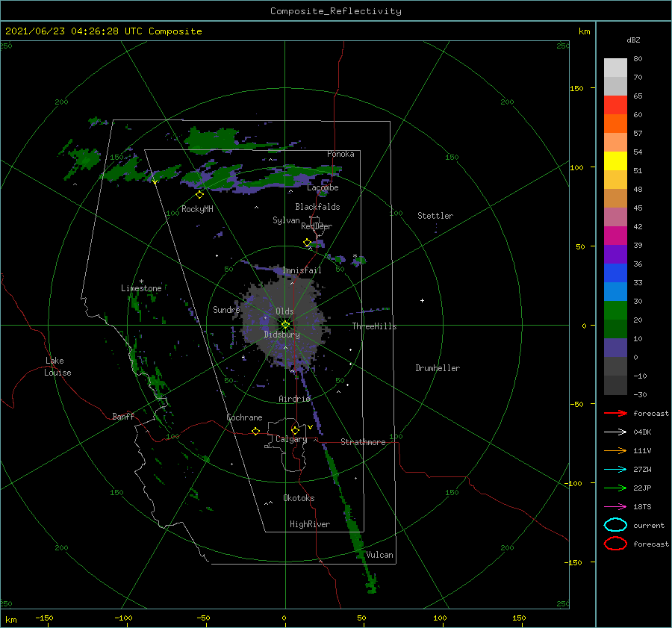Select the light gray 70-80 dBZ swatch
Screen dimensions: 672x628
tap(615, 68)
